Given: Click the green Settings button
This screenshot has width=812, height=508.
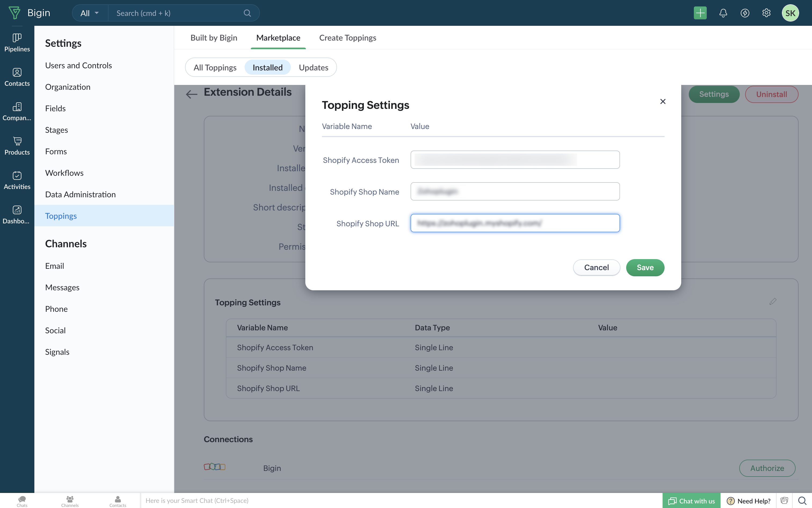Looking at the screenshot, I should (714, 94).
